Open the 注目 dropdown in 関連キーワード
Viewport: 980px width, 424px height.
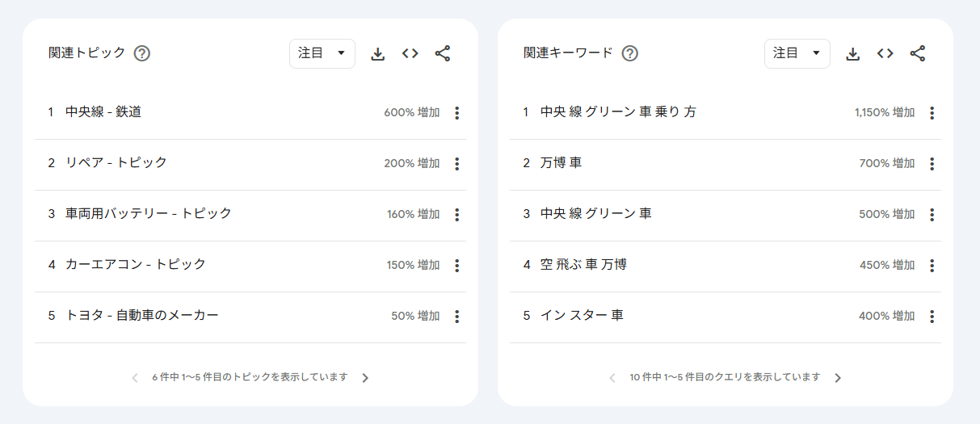pos(797,53)
